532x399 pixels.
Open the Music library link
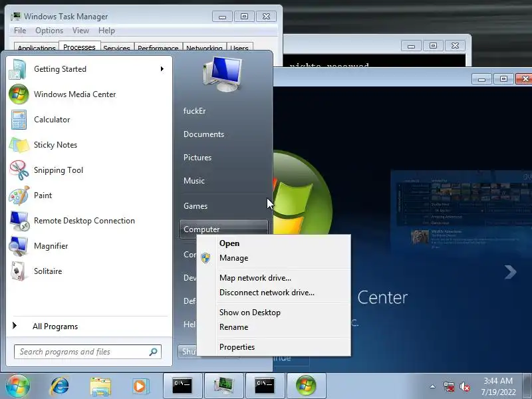point(224,181)
